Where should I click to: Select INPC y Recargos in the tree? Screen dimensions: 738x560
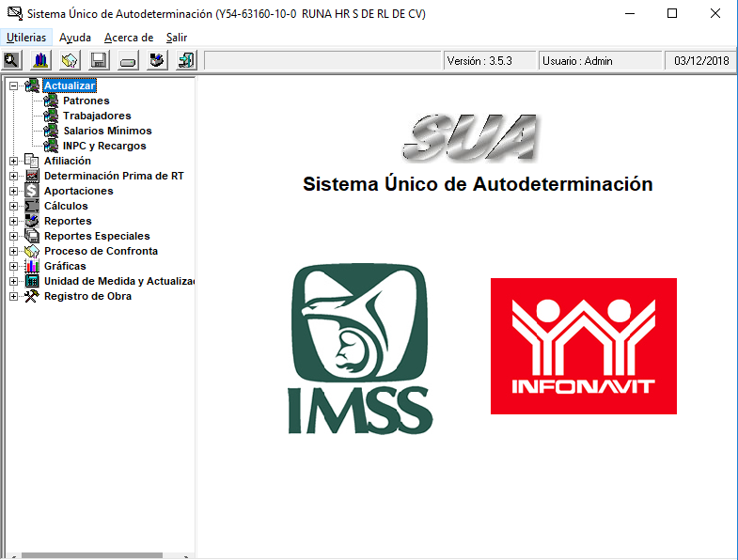point(104,146)
